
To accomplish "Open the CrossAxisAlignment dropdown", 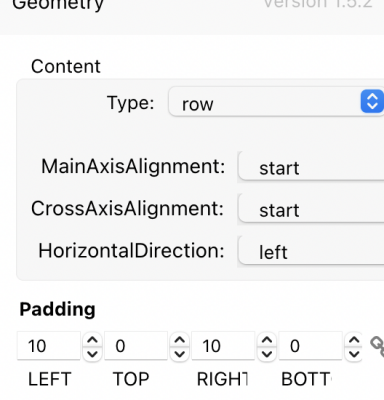I will pos(311,208).
